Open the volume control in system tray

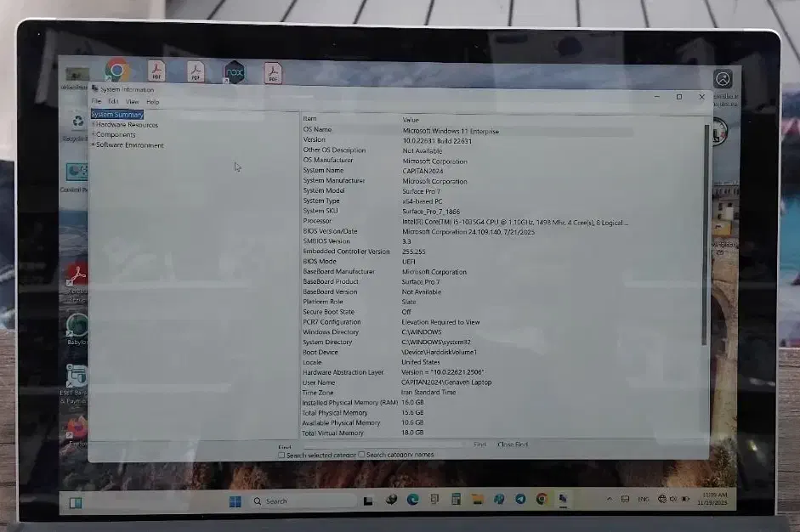[673, 499]
